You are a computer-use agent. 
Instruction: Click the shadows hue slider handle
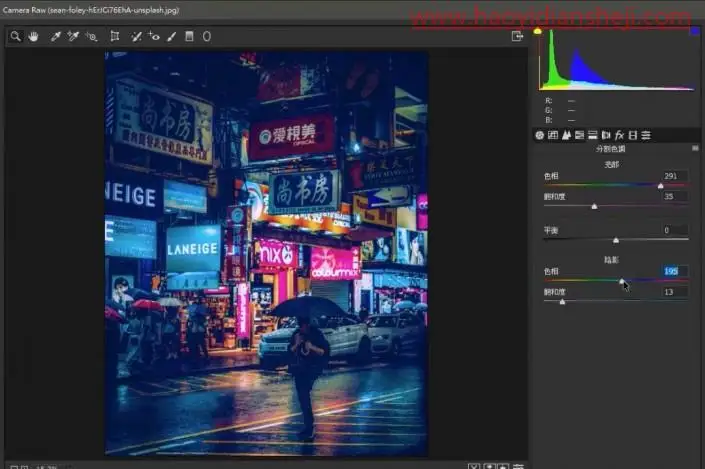(622, 281)
